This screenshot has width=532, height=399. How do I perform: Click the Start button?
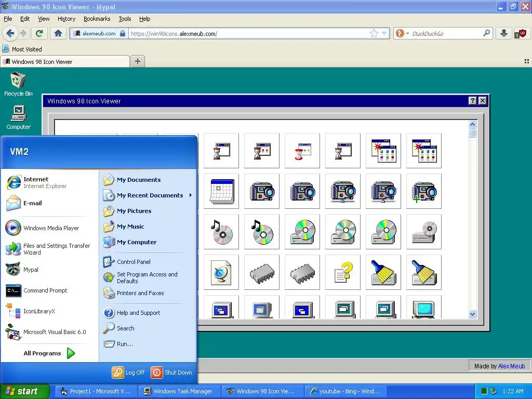coord(25,391)
